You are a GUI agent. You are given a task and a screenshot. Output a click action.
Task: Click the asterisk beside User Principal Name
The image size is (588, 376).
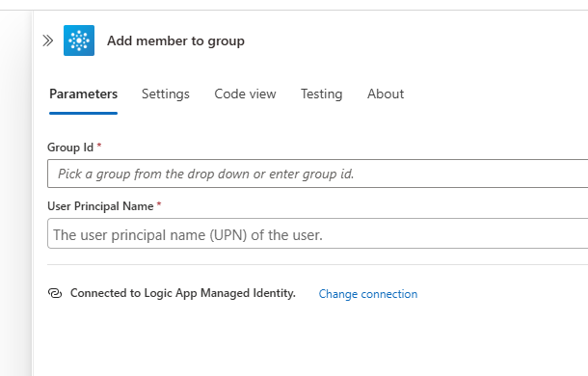pyautogui.click(x=159, y=204)
